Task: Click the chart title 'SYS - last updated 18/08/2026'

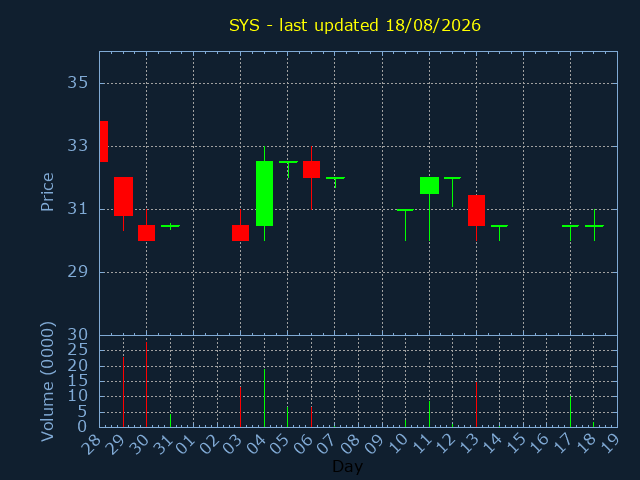Action: pos(355,25)
